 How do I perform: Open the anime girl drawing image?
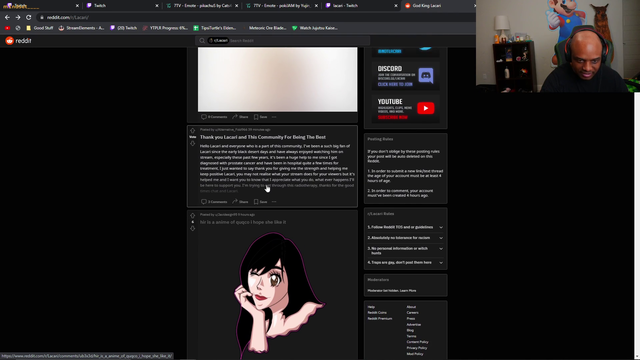click(x=278, y=294)
